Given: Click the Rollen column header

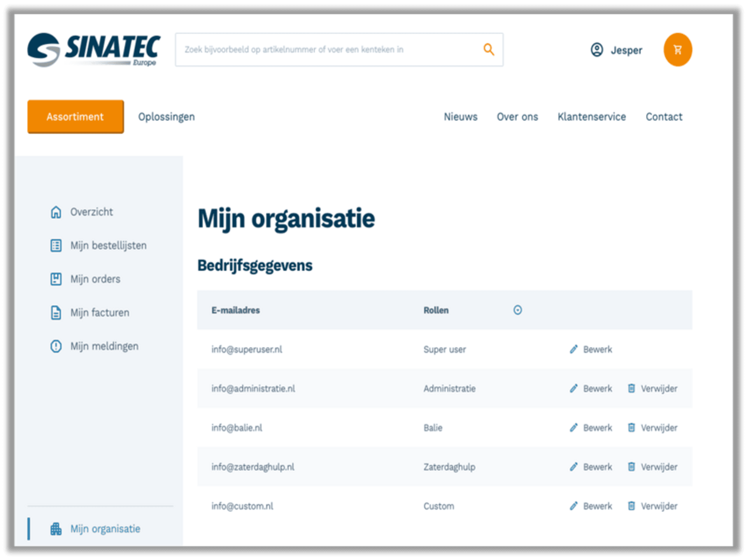Looking at the screenshot, I should tap(436, 310).
